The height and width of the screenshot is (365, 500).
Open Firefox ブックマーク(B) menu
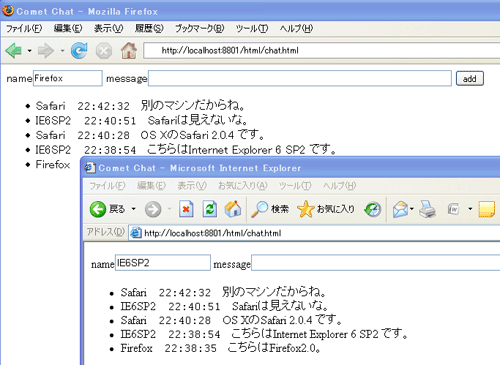(x=200, y=29)
